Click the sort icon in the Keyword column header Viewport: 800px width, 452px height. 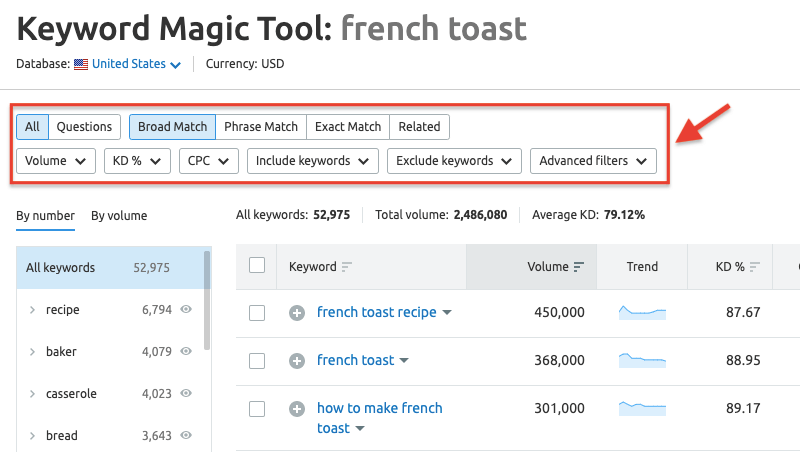(347, 267)
